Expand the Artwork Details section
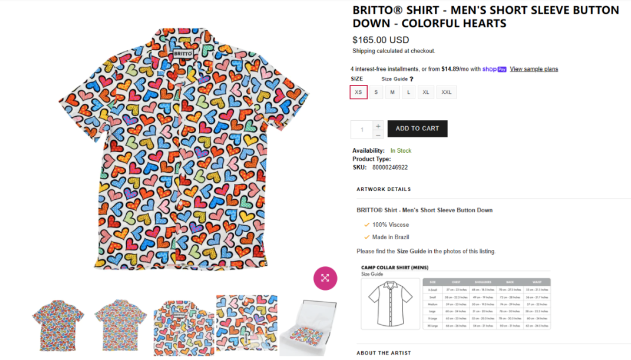This screenshot has height=360, width=631. point(384,189)
